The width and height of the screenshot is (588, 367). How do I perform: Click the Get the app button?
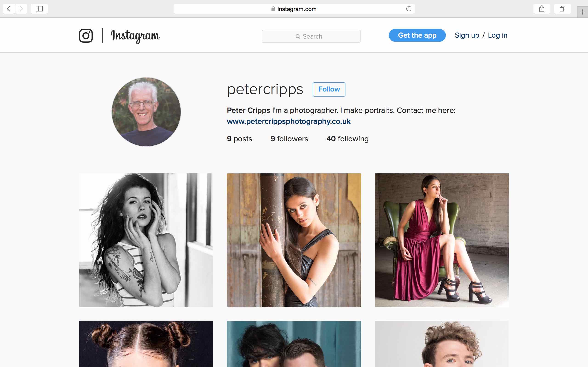(x=417, y=35)
